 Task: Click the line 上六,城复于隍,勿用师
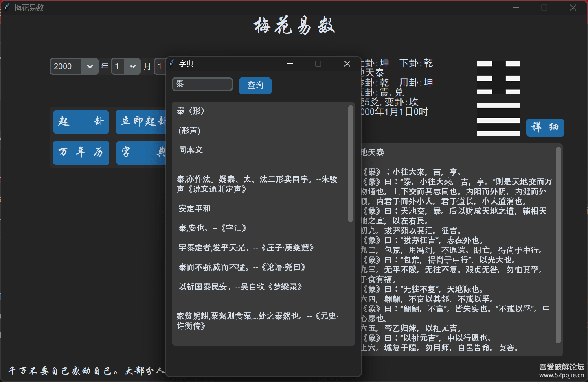440,348
